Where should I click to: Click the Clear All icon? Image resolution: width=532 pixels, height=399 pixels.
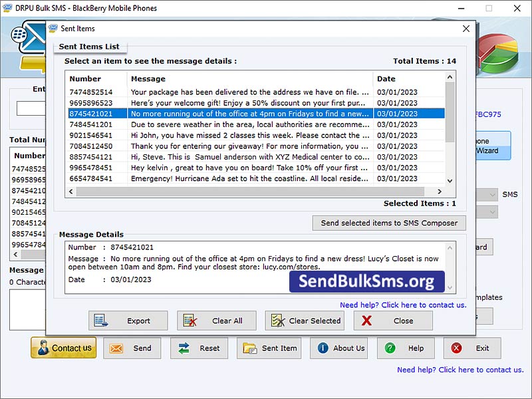[x=190, y=321]
